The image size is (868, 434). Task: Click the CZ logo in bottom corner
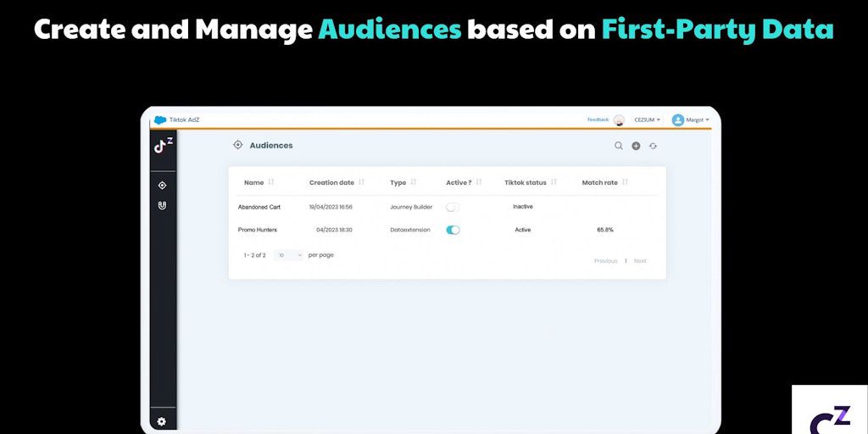click(830, 420)
